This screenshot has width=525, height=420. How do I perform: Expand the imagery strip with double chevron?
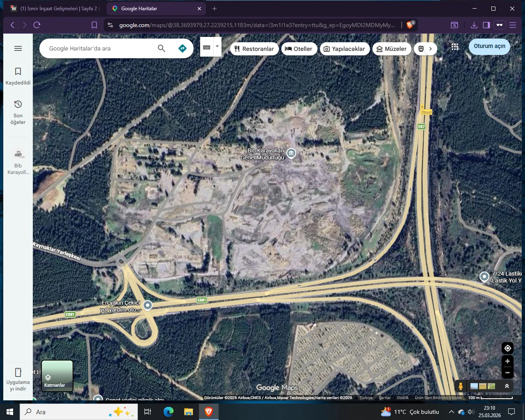[x=507, y=386]
